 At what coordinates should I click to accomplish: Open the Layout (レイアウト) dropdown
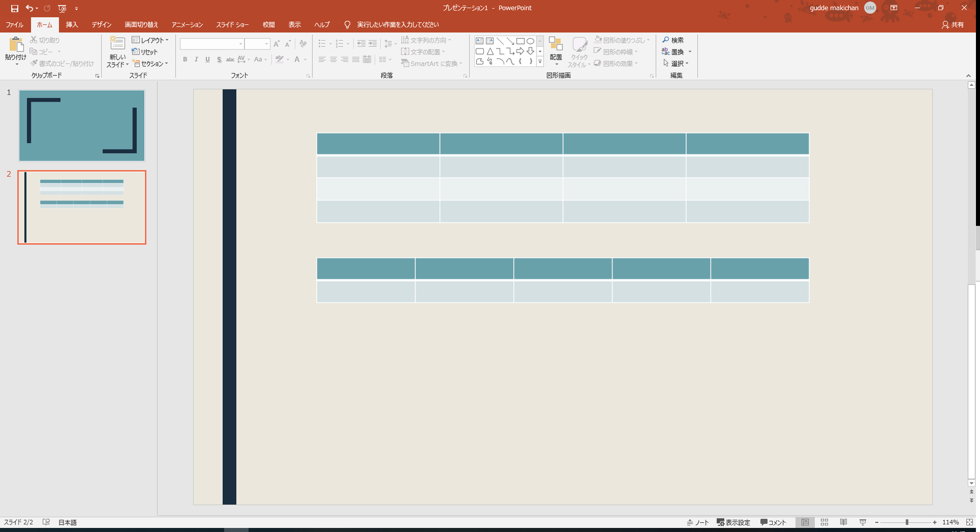point(150,40)
